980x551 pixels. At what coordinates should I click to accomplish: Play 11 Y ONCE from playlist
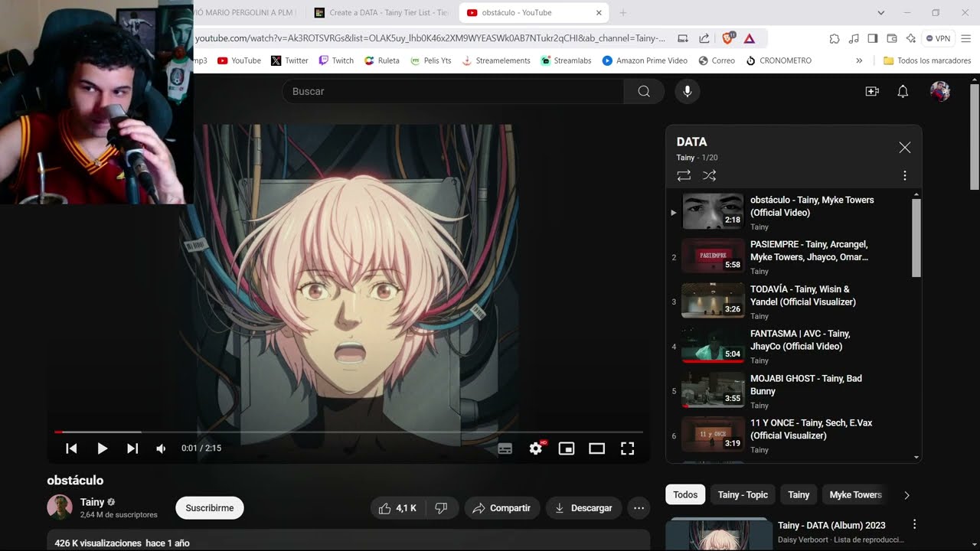pyautogui.click(x=792, y=435)
